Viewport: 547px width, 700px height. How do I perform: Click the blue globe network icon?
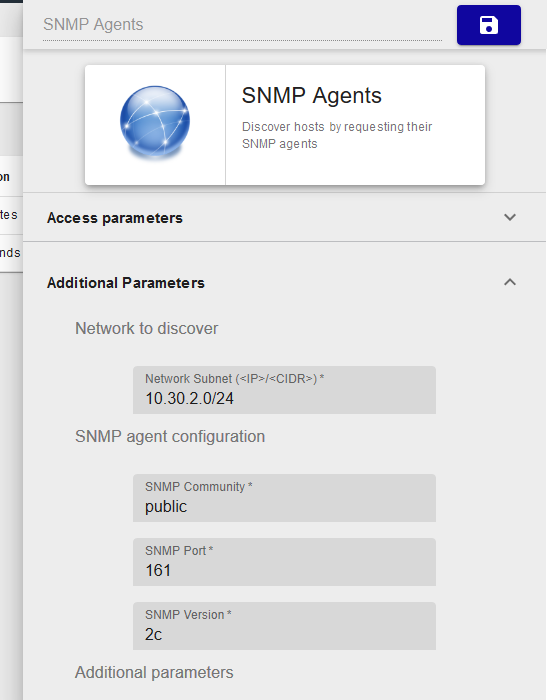click(155, 122)
